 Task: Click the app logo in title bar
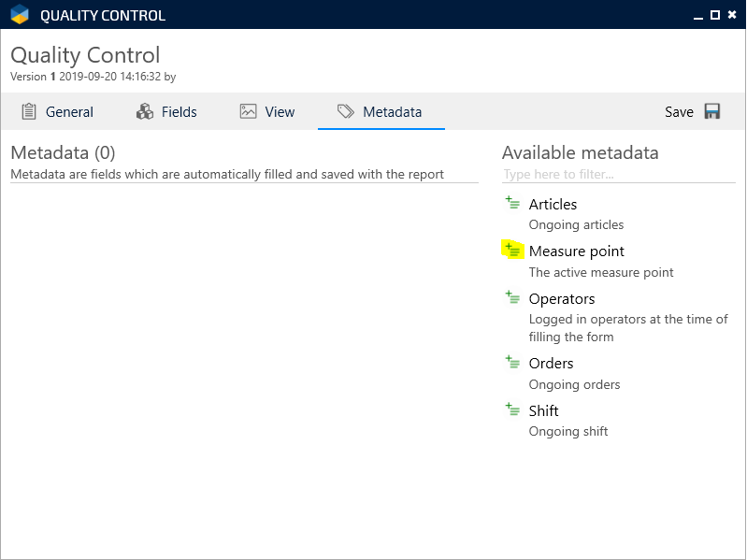[x=20, y=15]
